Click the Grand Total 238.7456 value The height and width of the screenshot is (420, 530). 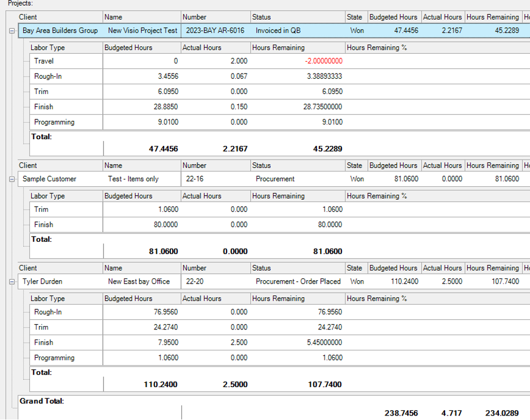click(400, 413)
